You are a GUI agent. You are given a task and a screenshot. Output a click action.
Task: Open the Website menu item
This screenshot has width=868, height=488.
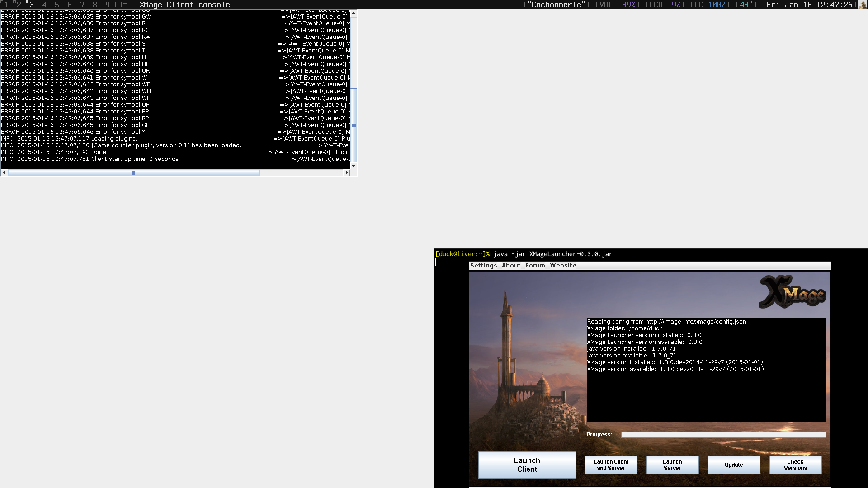pyautogui.click(x=563, y=266)
